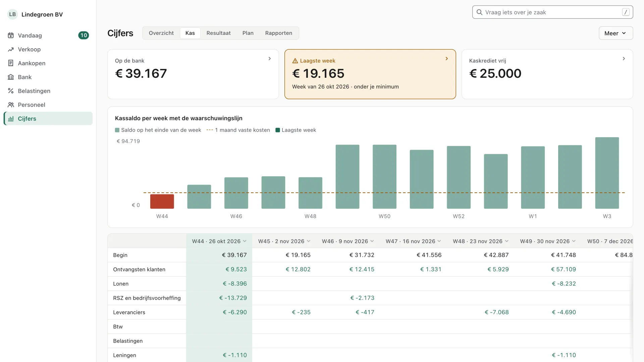The width and height of the screenshot is (644, 362).
Task: Click the LB company avatar
Action: (x=12, y=14)
